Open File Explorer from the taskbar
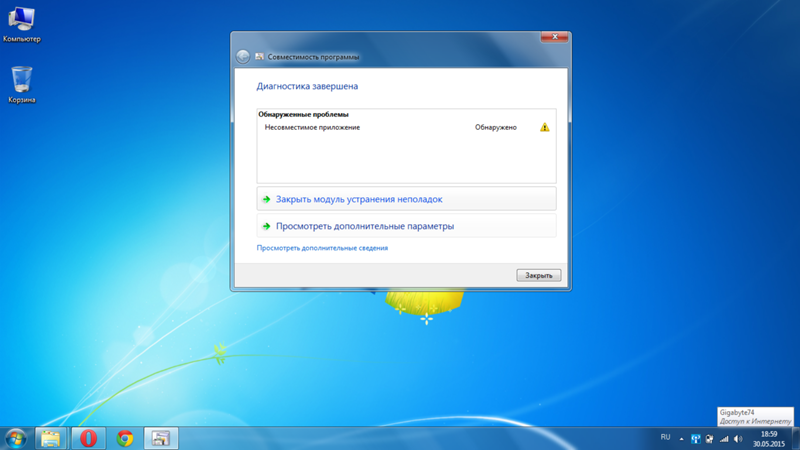Viewport: 800px width, 450px height. (51, 438)
